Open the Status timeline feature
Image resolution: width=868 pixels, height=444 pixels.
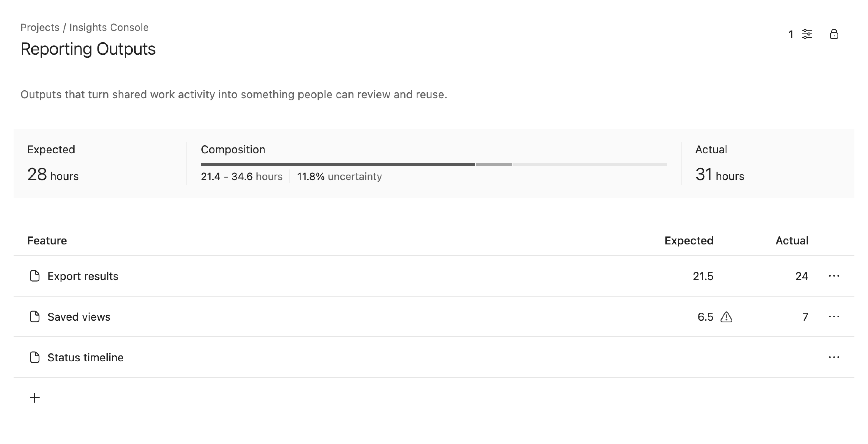[x=86, y=357]
